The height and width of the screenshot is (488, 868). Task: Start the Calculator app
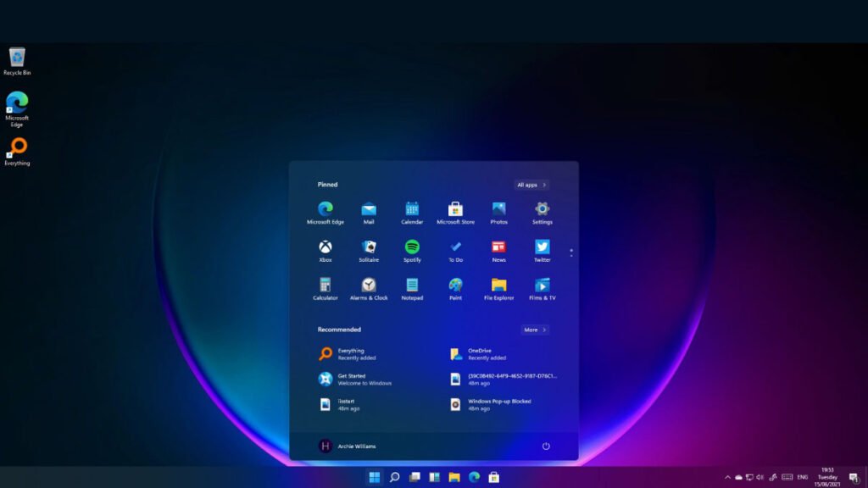325,289
